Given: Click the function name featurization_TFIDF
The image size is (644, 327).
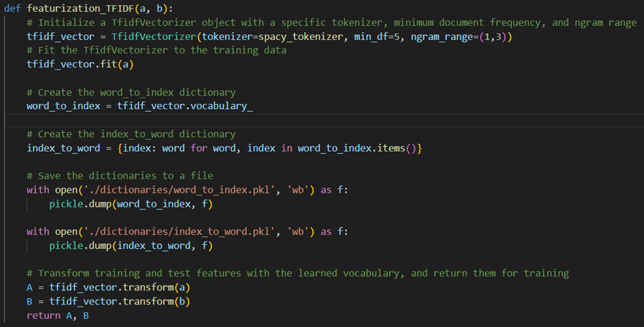Looking at the screenshot, I should [x=80, y=8].
